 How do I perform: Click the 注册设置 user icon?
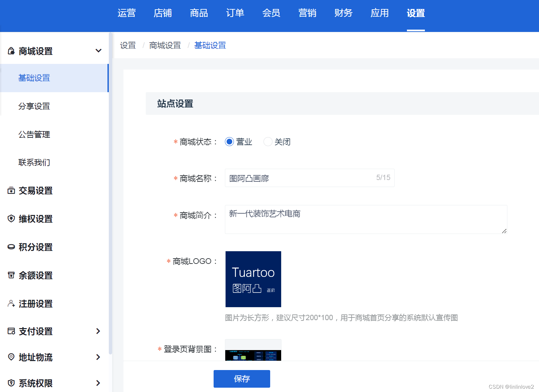(11, 303)
